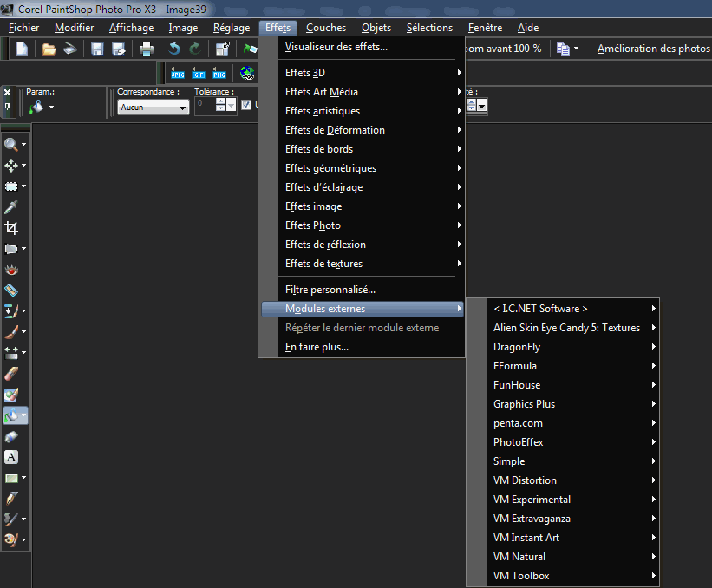Click Filtre personnalisé... menu entry
Image resolution: width=712 pixels, height=588 pixels.
click(330, 290)
